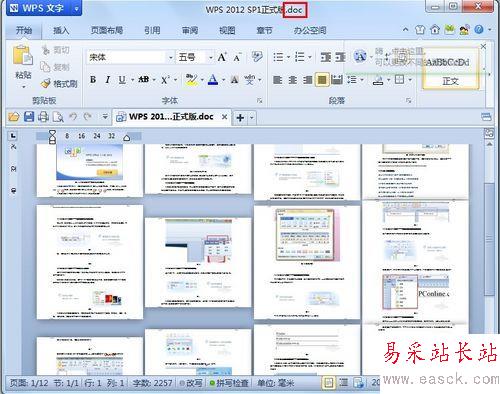
Task: Select the page layout view in status bar
Action: coord(329,383)
